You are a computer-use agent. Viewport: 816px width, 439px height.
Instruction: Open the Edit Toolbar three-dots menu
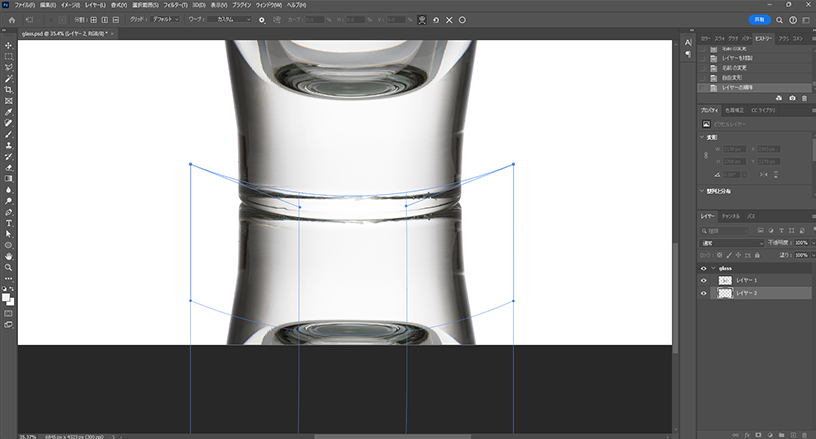[8, 279]
